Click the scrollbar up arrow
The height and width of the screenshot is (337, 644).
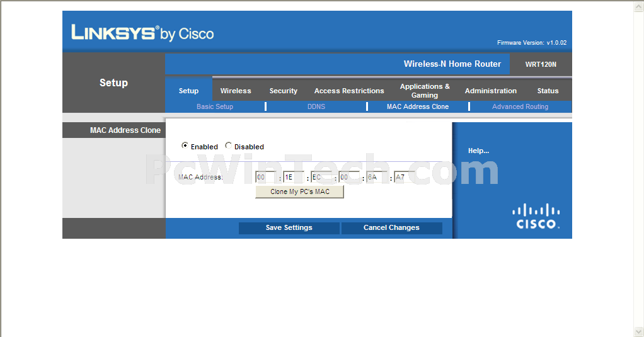[639, 6]
